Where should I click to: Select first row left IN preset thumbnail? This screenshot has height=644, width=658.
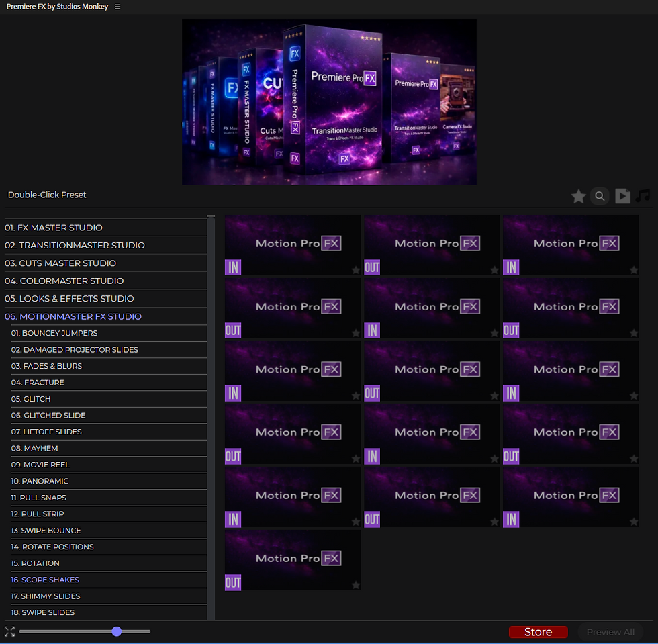(x=293, y=245)
